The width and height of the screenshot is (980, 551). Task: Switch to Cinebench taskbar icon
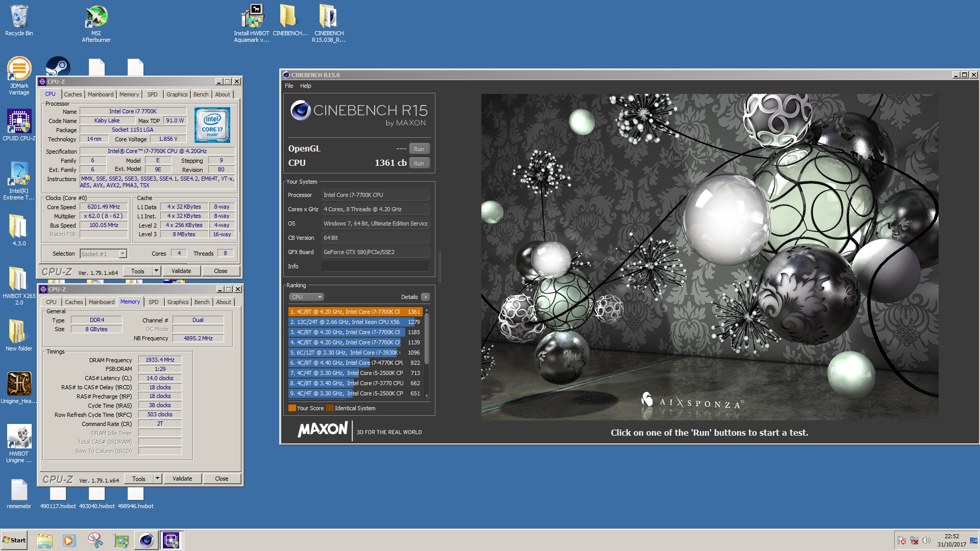coord(146,540)
